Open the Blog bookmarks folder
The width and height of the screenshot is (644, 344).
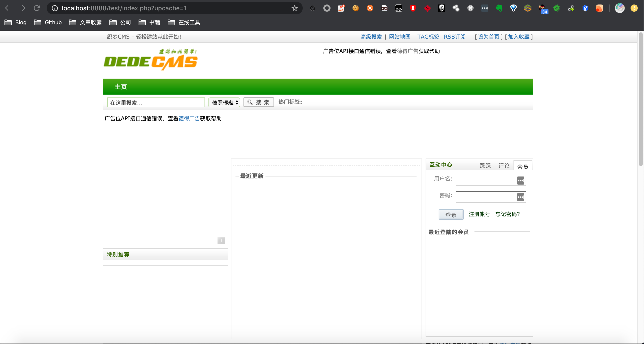click(x=15, y=22)
